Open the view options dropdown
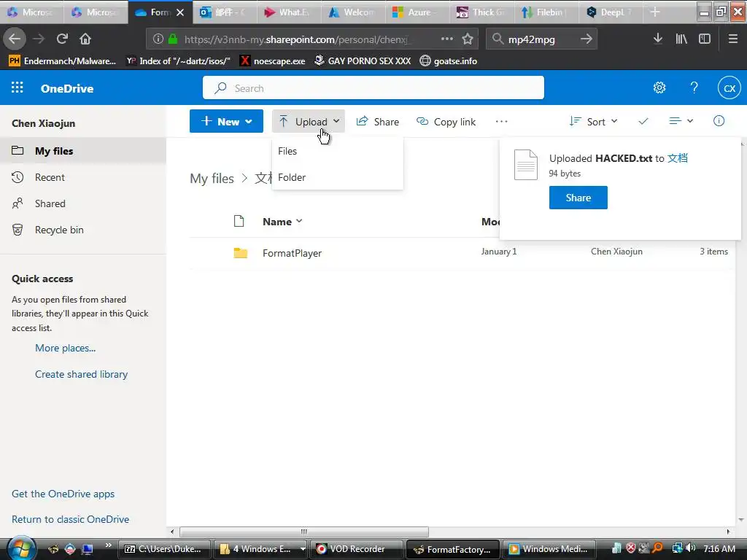Viewport: 747px width, 560px height. 681,121
